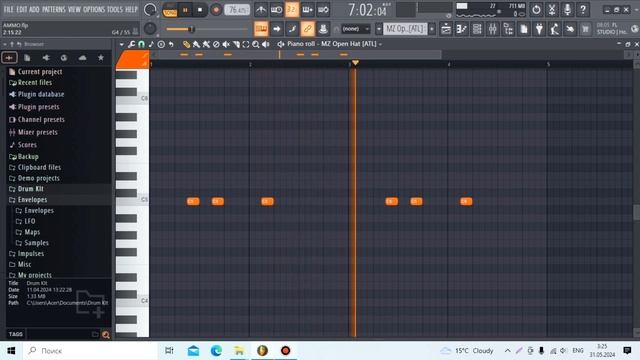Click the main pitch knob
Image resolution: width=640 pixels, height=360 pixels.
(150, 29)
